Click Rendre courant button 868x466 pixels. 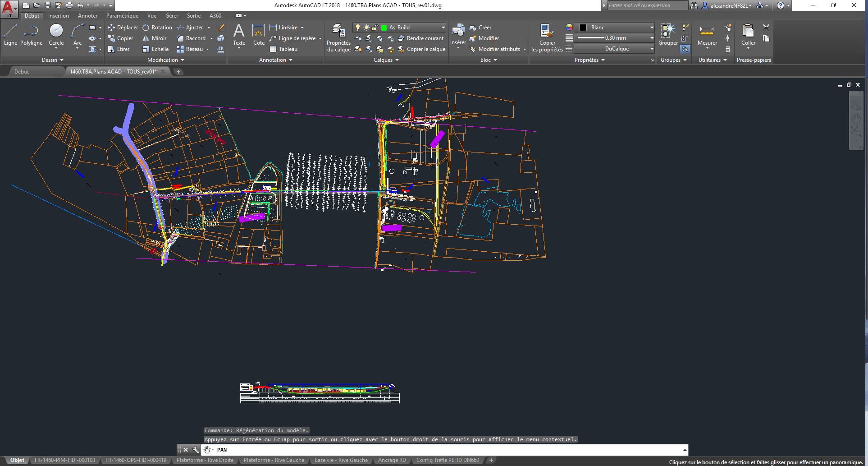[x=421, y=38]
